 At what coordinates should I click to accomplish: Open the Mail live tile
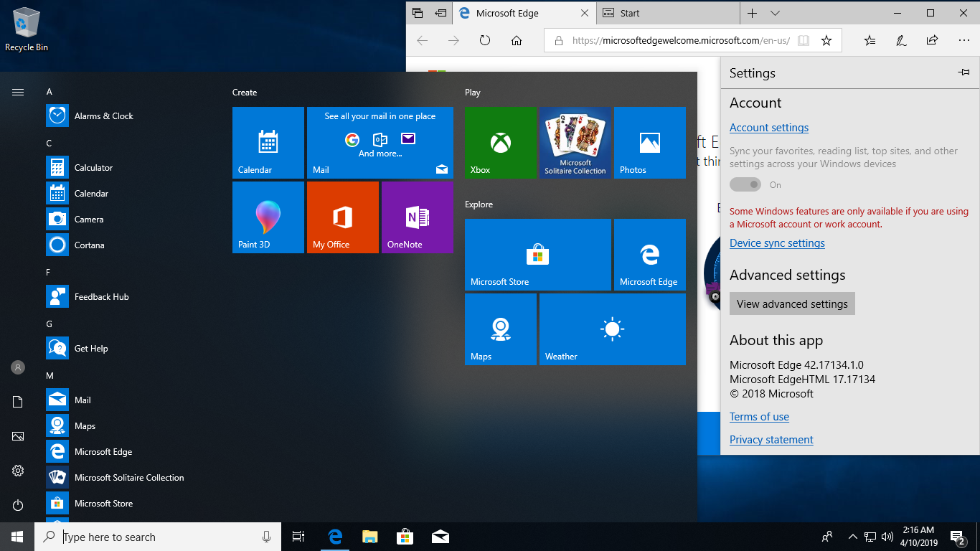[x=380, y=143]
